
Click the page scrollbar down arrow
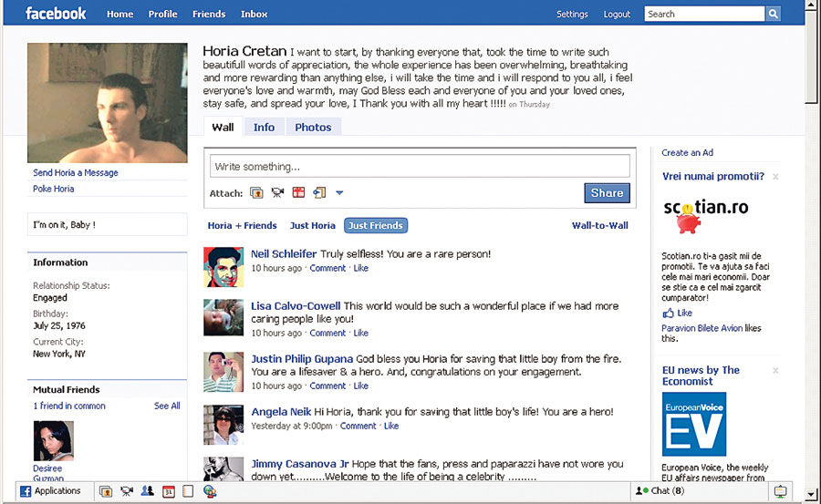(x=812, y=494)
